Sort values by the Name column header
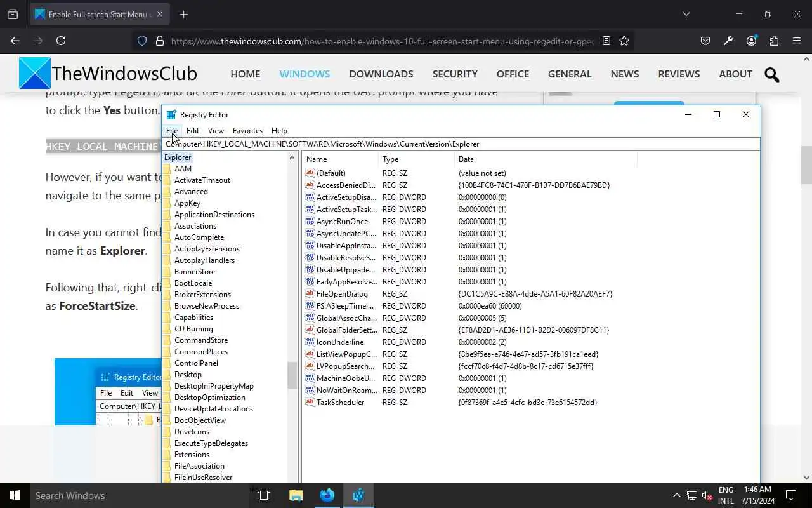812x508 pixels. click(x=341, y=159)
